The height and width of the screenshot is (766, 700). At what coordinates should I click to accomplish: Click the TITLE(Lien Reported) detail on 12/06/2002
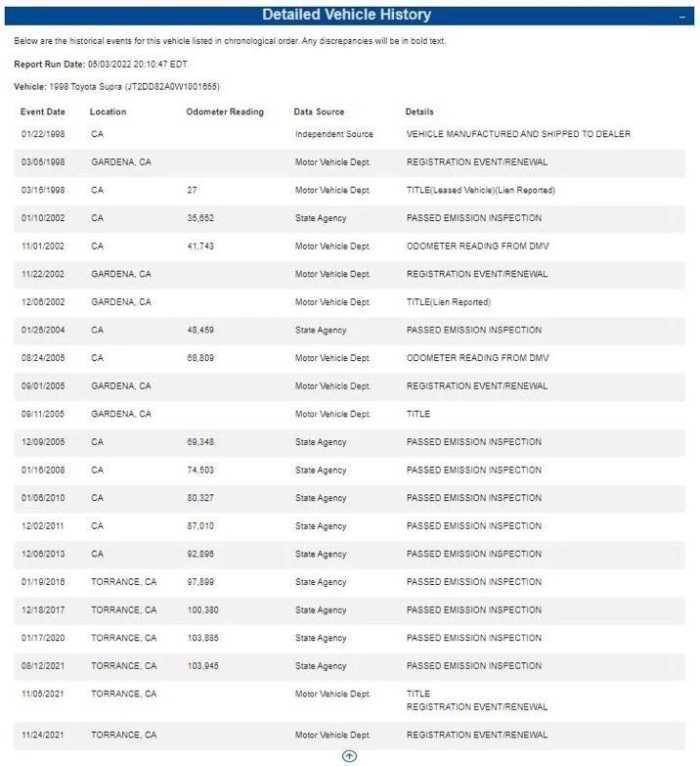(x=448, y=302)
